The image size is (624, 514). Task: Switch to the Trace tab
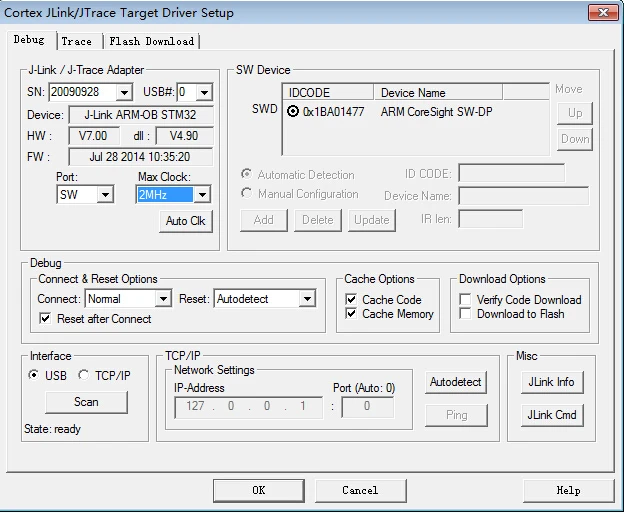tap(80, 41)
